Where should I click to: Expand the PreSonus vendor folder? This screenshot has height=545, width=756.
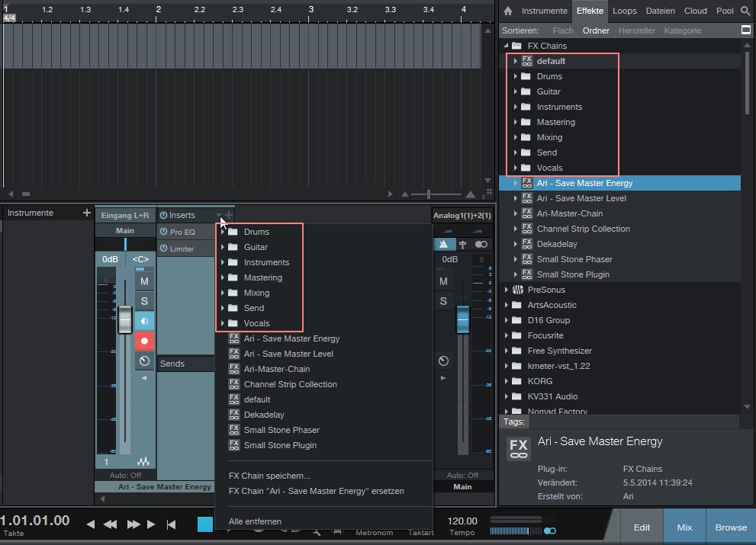click(507, 290)
